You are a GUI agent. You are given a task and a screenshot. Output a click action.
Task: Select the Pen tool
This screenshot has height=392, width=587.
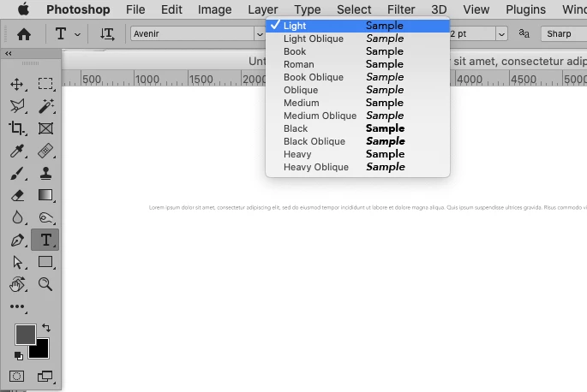coord(17,240)
